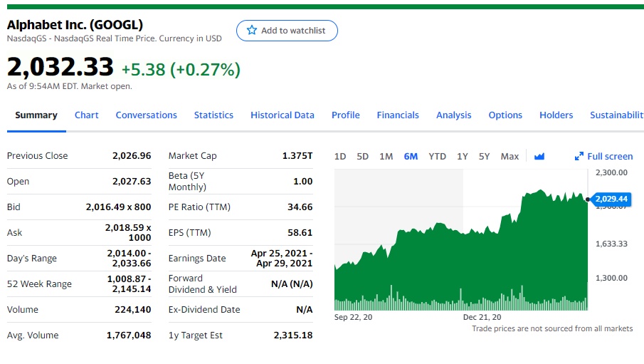View the Profile tab
Image resolution: width=644 pixels, height=364 pixels.
coord(345,115)
